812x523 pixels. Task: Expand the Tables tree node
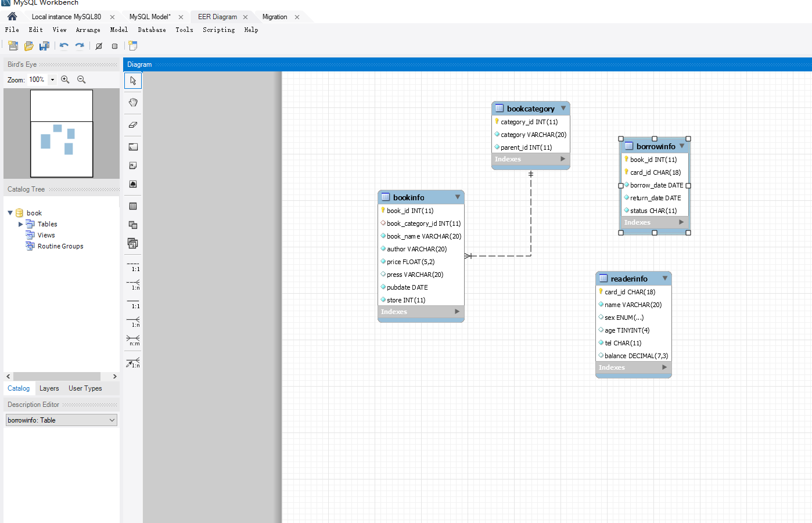(21, 224)
